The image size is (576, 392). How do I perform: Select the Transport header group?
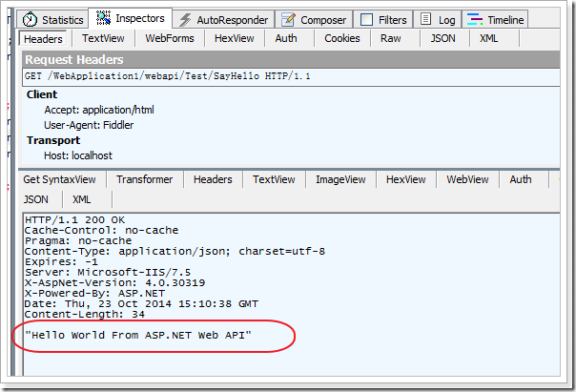(53, 140)
